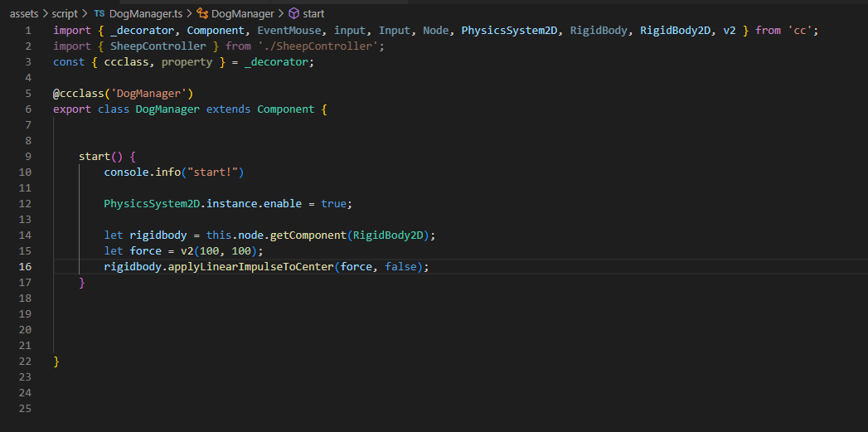
Task: Click the 'script' breadcrumb segment
Action: [65, 13]
